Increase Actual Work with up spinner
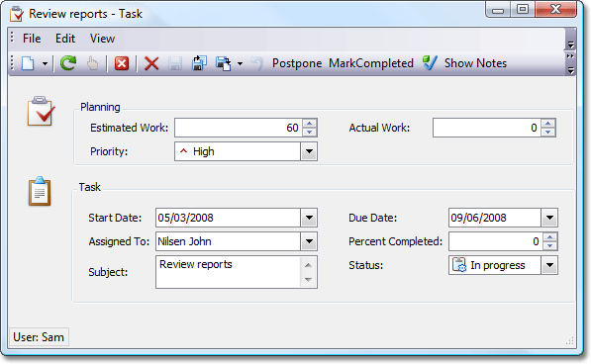Viewport: 591px width, 364px height. [x=548, y=123]
